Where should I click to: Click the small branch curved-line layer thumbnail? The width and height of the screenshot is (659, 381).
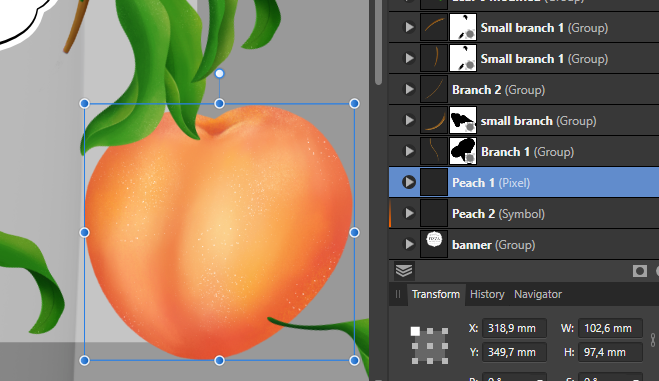coord(434,121)
